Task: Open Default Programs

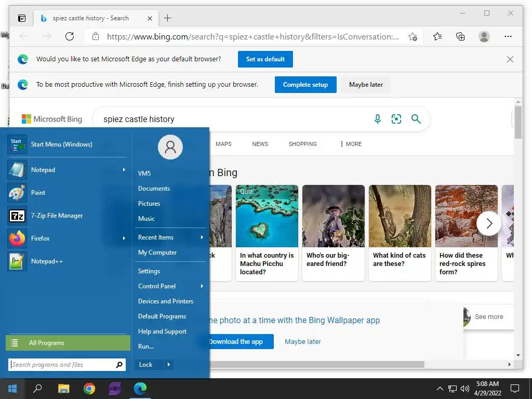Action: 170,316
